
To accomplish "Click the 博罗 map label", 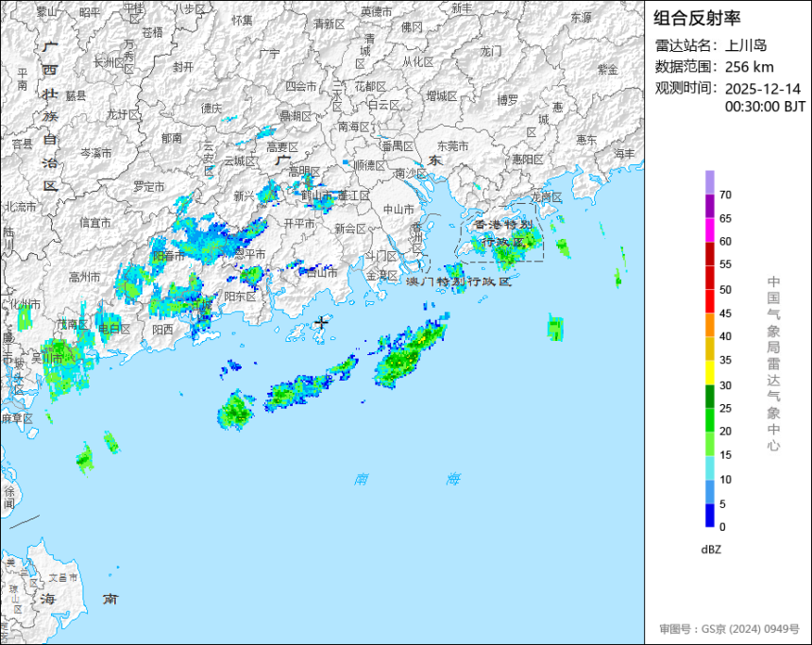I will [508, 100].
